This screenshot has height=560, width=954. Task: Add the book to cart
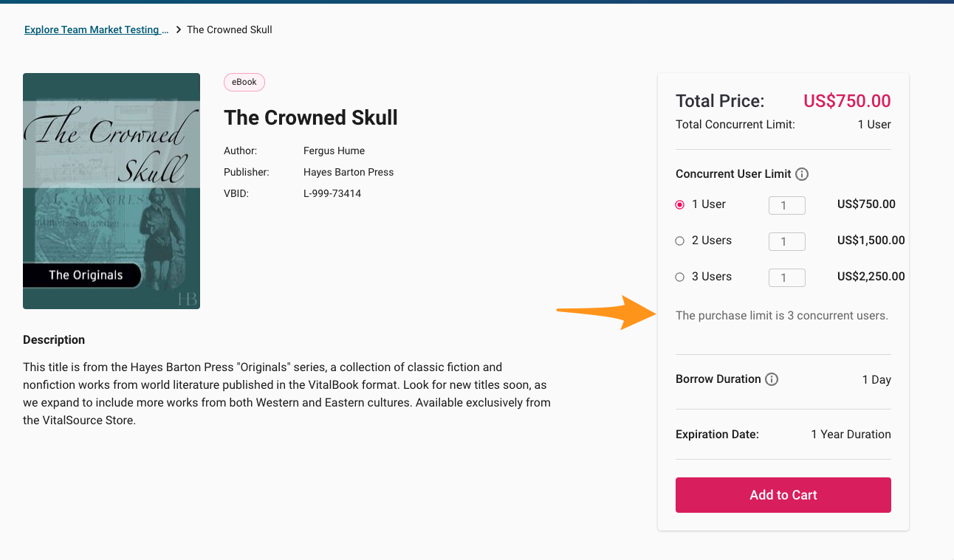click(x=783, y=495)
